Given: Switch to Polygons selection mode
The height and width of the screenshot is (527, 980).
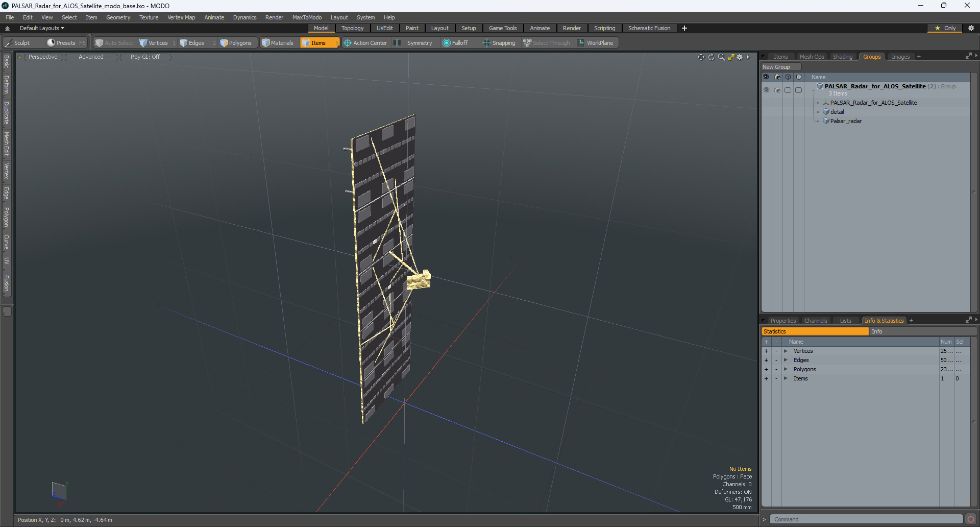Looking at the screenshot, I should coord(236,43).
